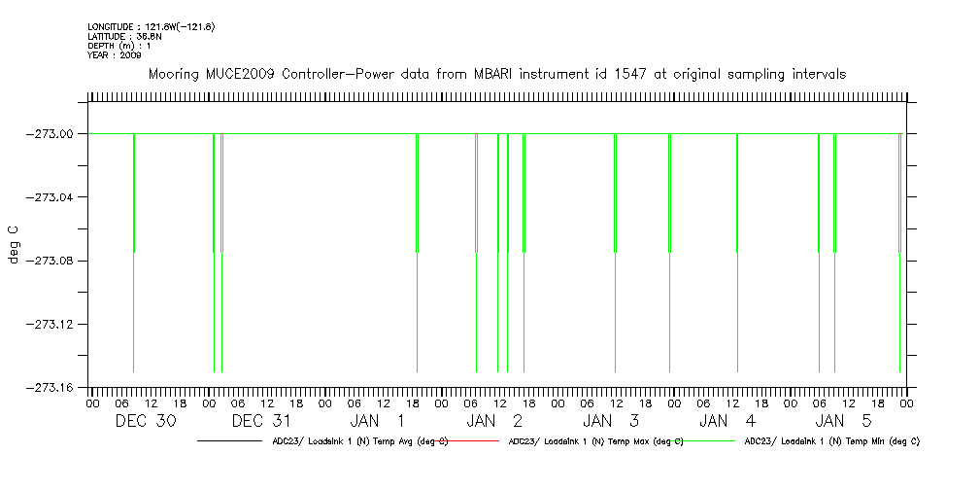Select the JAN 2 date label
Viewport: 980px width, 490px height.
(495, 421)
